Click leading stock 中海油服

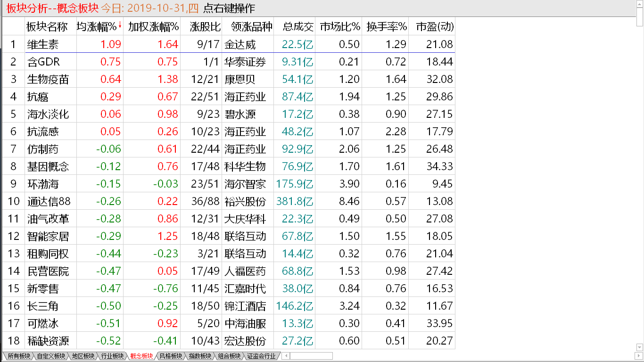click(x=245, y=323)
